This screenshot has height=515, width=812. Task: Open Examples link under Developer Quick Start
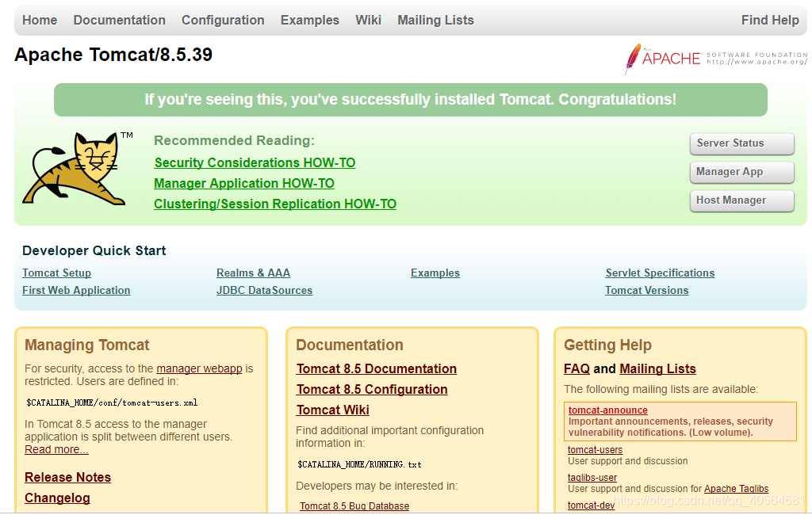click(435, 273)
